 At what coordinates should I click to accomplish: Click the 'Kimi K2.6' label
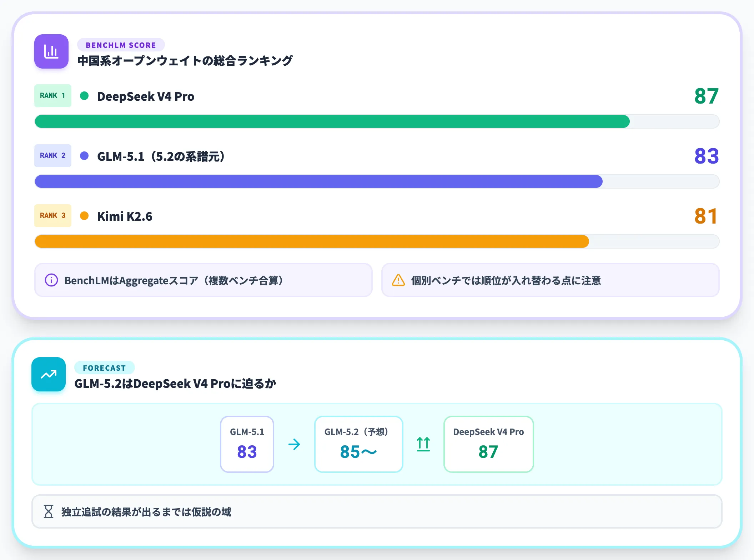[125, 216]
